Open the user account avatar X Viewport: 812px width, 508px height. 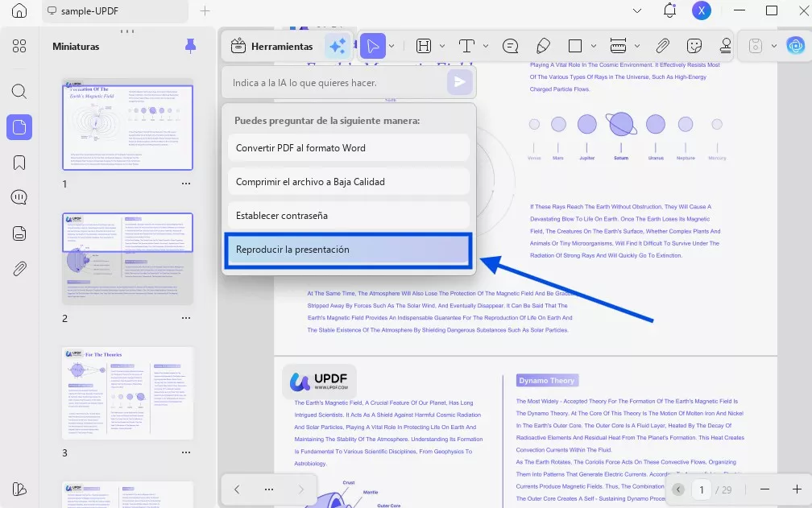tap(702, 10)
